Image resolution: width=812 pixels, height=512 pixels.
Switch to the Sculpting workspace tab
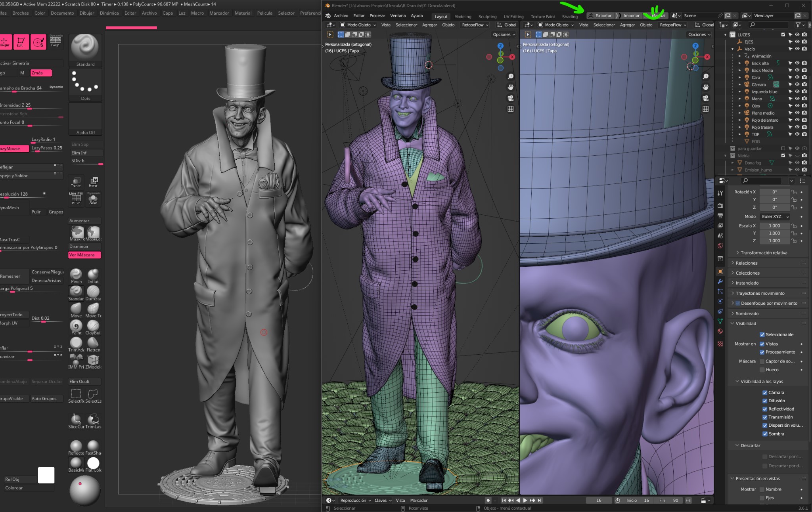click(487, 17)
